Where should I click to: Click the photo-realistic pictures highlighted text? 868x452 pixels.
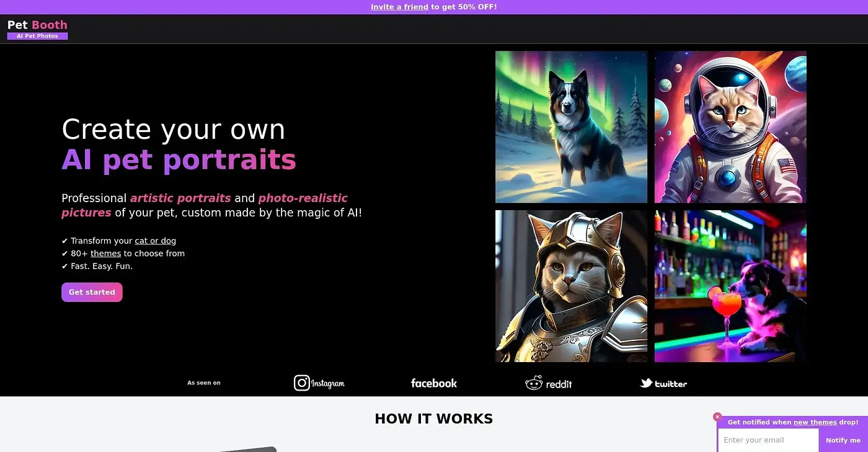point(205,205)
